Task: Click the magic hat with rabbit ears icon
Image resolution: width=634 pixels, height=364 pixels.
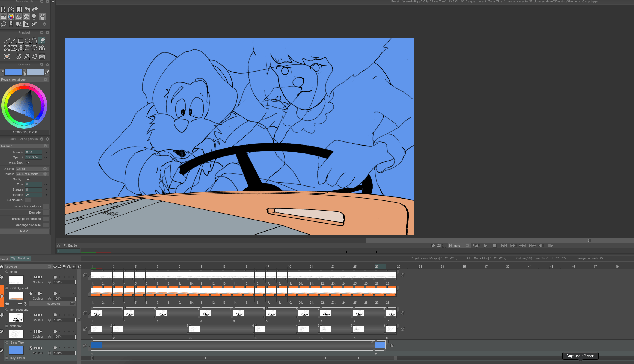Action: [43, 17]
